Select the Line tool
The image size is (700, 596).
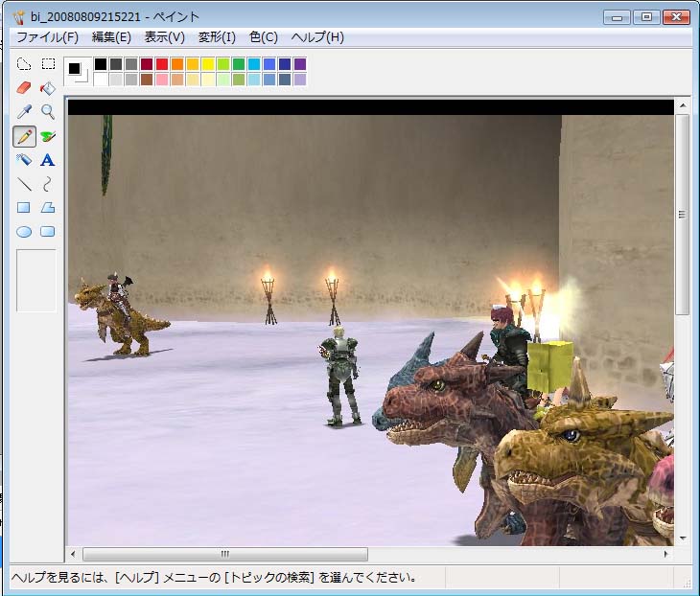click(x=24, y=184)
